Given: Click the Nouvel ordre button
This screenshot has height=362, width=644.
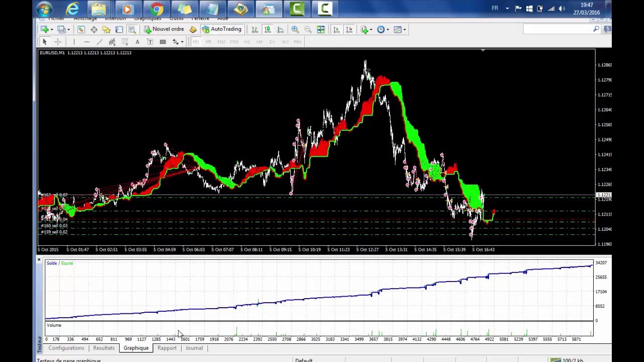Looking at the screenshot, I should [x=164, y=29].
